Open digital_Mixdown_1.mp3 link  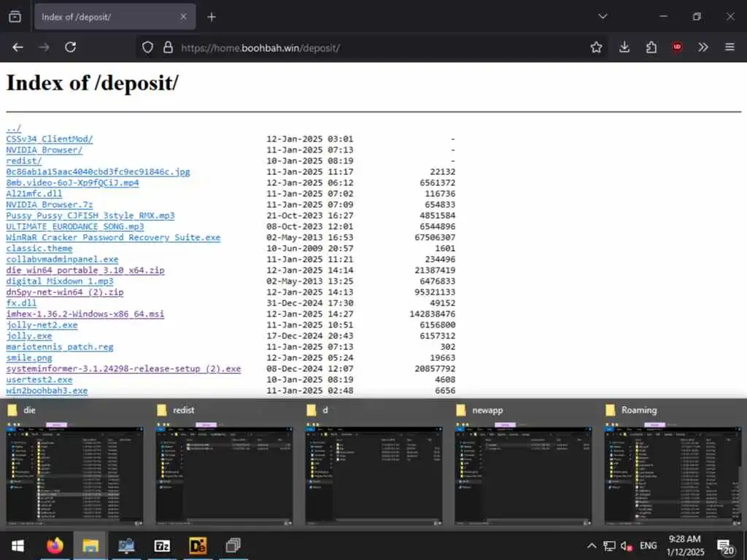[60, 281]
